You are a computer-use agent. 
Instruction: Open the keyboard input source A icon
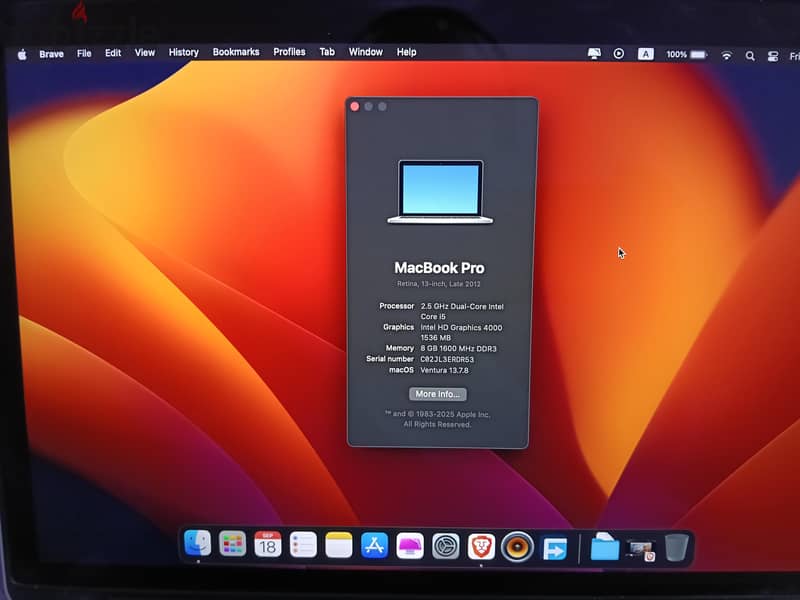click(645, 54)
